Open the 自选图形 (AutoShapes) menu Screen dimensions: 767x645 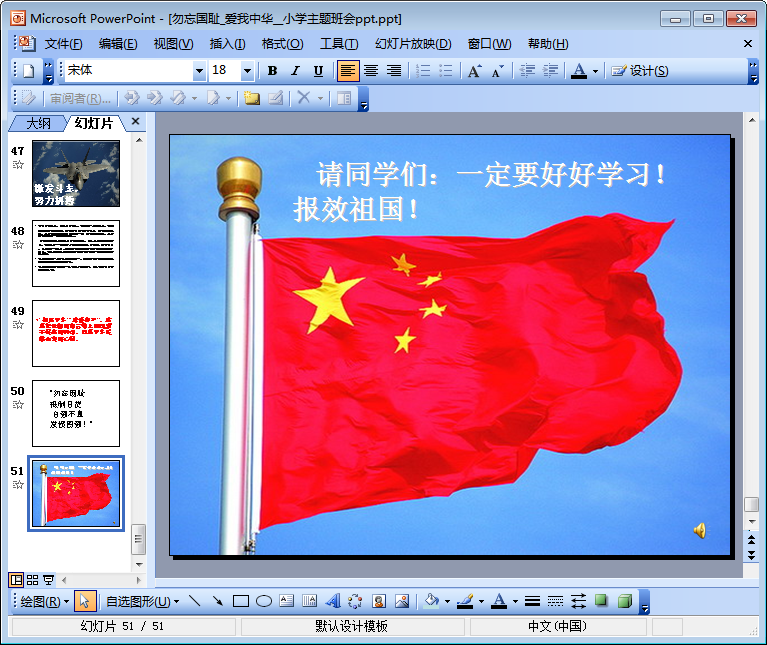(x=142, y=601)
